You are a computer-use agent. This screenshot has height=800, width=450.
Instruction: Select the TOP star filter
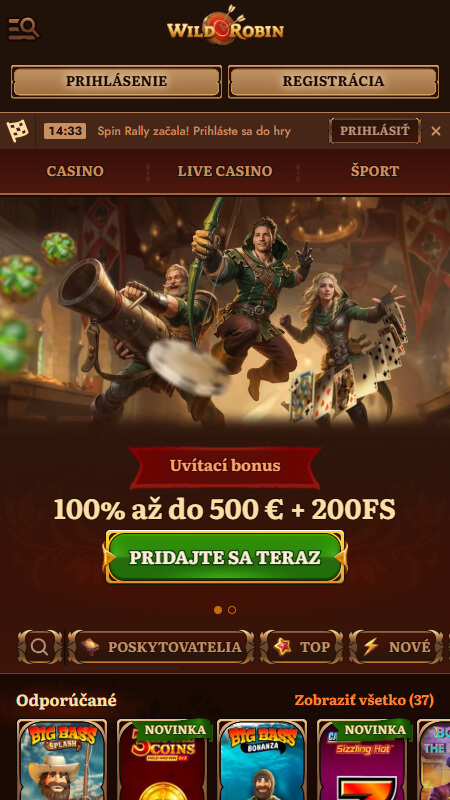pos(301,647)
